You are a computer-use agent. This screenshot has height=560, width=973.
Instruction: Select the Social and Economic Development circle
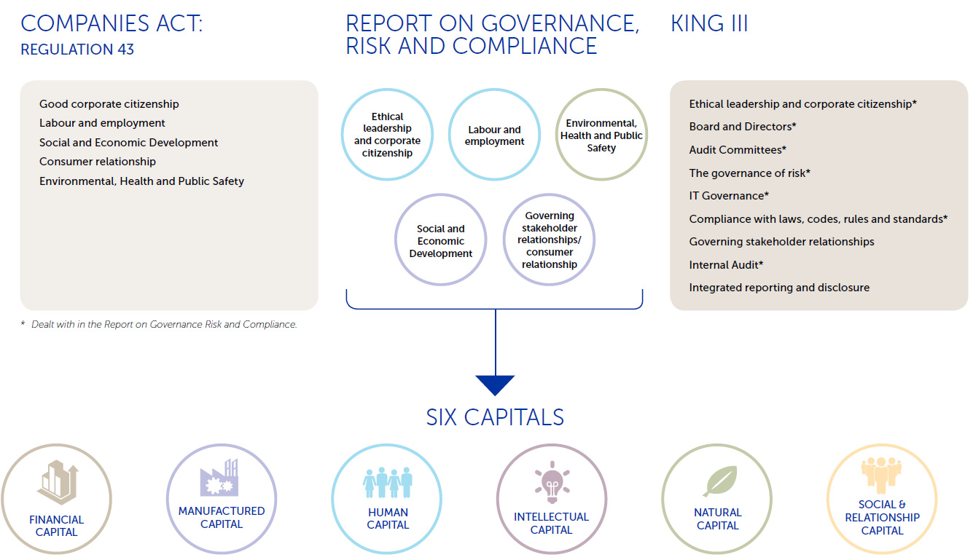(x=440, y=241)
